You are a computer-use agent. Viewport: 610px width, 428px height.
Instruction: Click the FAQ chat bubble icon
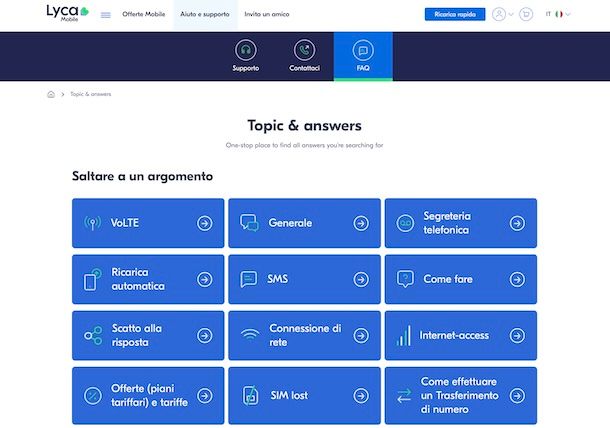(363, 50)
